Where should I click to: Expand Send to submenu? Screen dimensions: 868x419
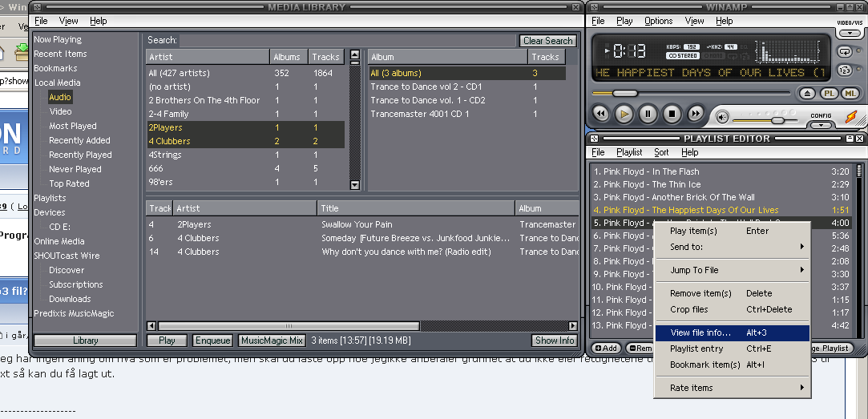[x=732, y=247]
